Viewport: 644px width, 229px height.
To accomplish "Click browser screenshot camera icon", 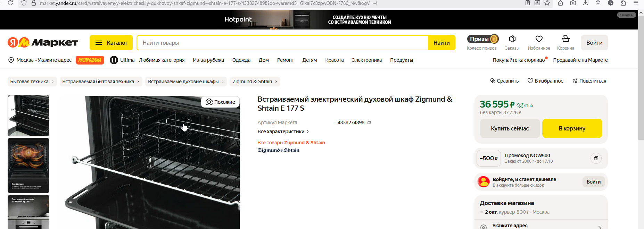I will pos(573,3).
